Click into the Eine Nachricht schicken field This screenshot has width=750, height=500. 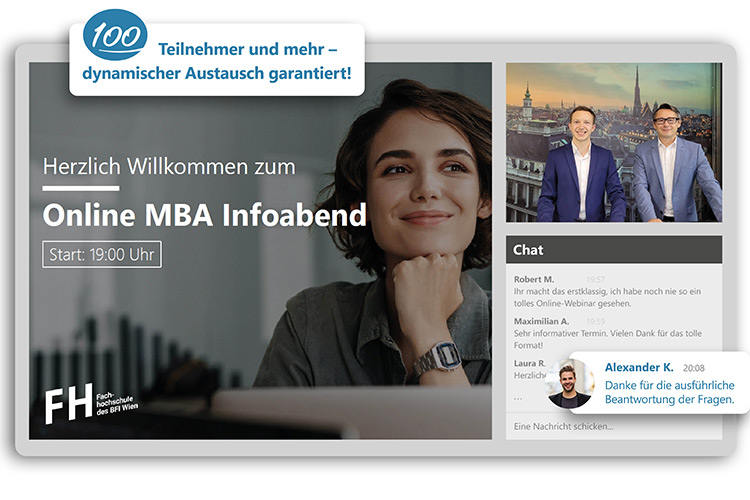point(614,426)
